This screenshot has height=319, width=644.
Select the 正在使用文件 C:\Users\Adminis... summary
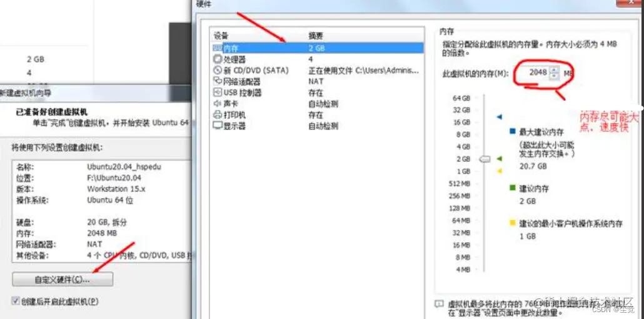pos(364,70)
